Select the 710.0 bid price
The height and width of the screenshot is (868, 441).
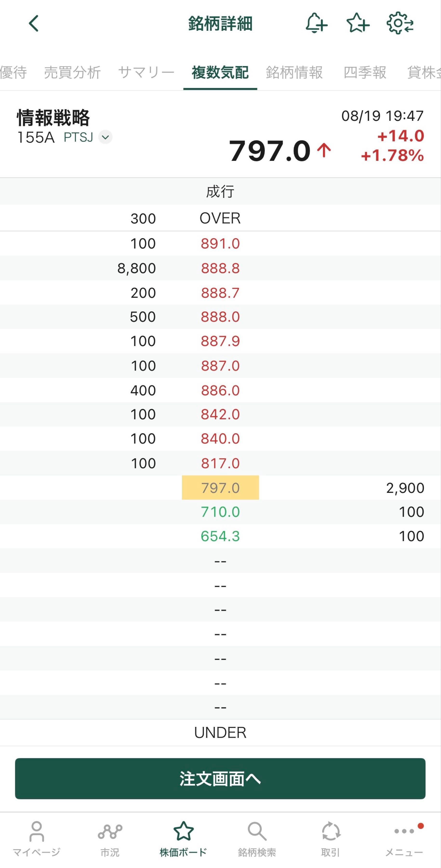pyautogui.click(x=220, y=512)
